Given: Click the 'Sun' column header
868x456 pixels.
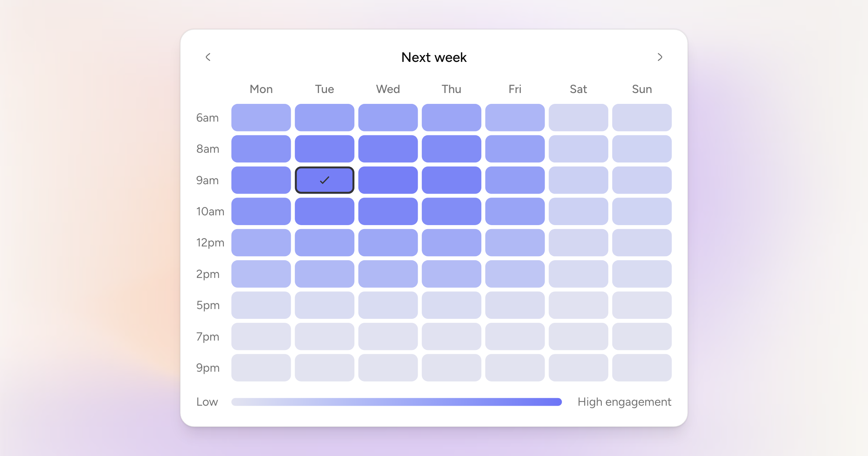Looking at the screenshot, I should point(642,89).
